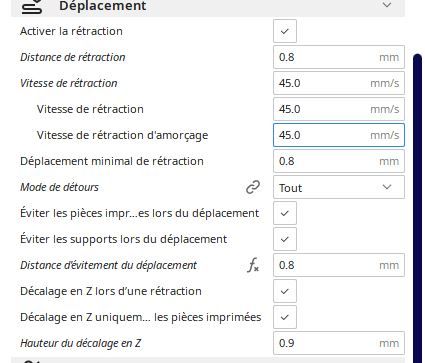Click the dark vertical scrollbar on the right
Screen dimensions: 425x363
pyautogui.click(x=417, y=208)
